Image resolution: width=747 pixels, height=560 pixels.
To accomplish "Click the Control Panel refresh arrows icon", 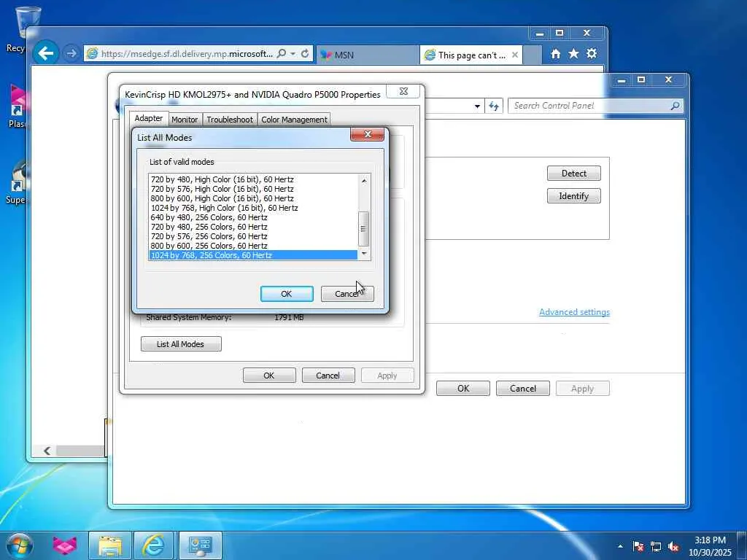I will coord(494,106).
